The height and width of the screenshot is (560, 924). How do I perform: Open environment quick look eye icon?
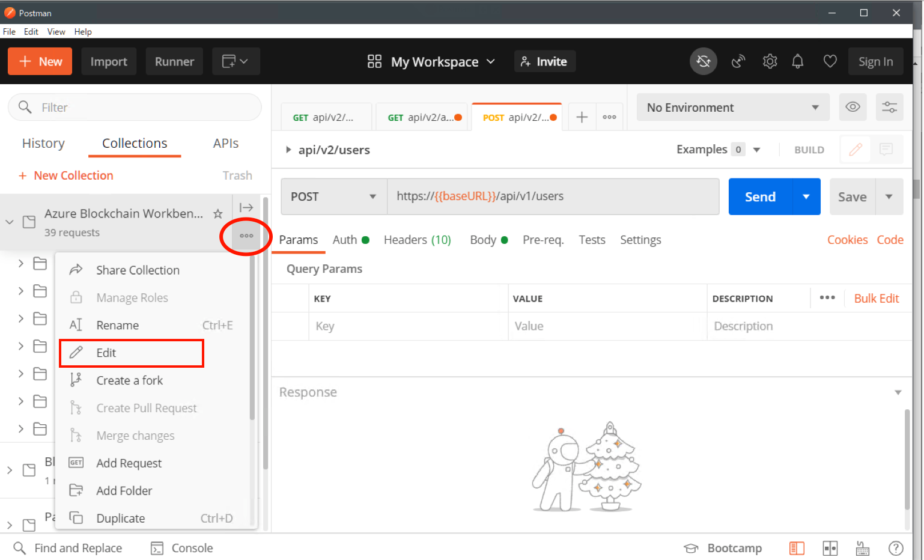click(853, 107)
